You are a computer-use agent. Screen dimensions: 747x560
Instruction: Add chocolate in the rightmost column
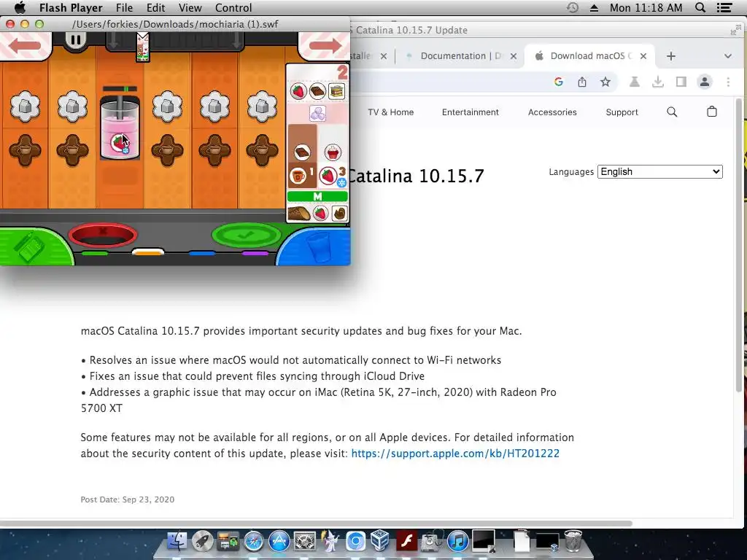point(262,150)
